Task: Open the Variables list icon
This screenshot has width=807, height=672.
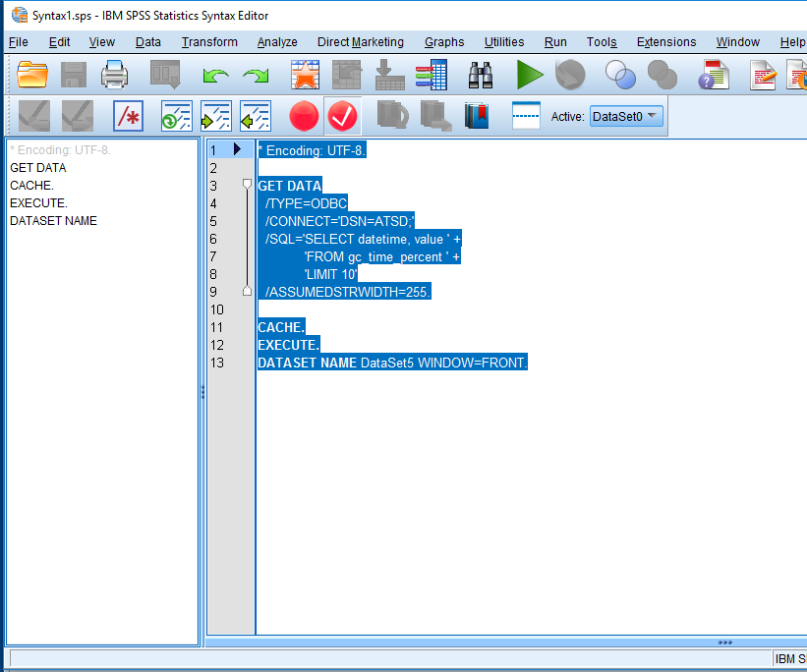Action: 432,75
